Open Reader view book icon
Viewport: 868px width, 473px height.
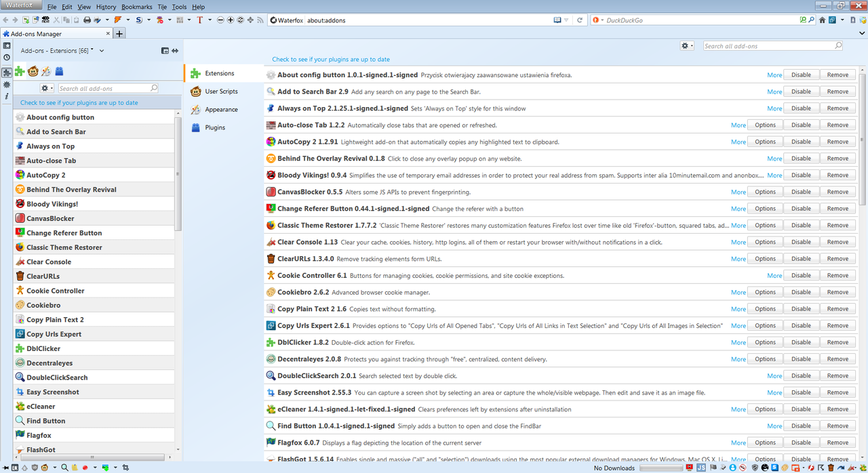click(557, 20)
